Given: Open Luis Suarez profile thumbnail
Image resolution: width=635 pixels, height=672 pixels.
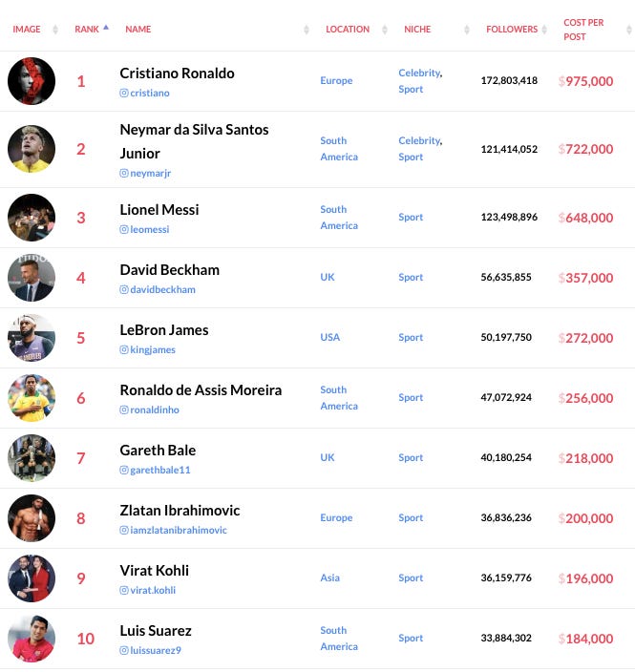Looking at the screenshot, I should [32, 639].
